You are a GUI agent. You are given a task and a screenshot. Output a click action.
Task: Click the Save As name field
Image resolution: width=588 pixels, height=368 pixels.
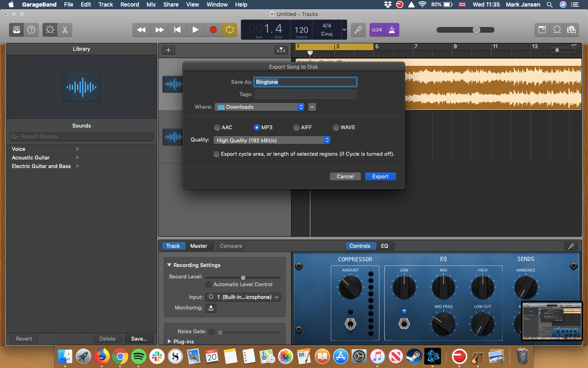coord(305,82)
